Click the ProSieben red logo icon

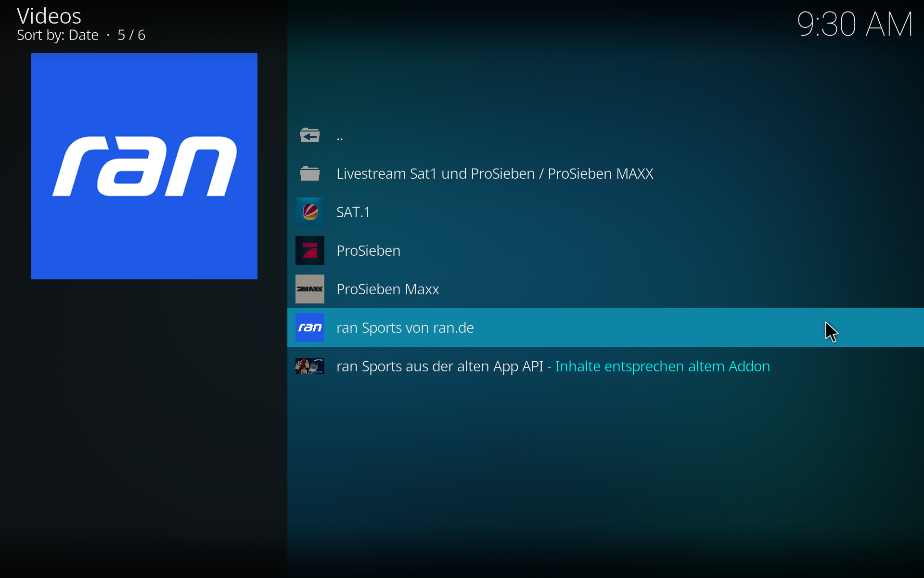click(x=309, y=250)
